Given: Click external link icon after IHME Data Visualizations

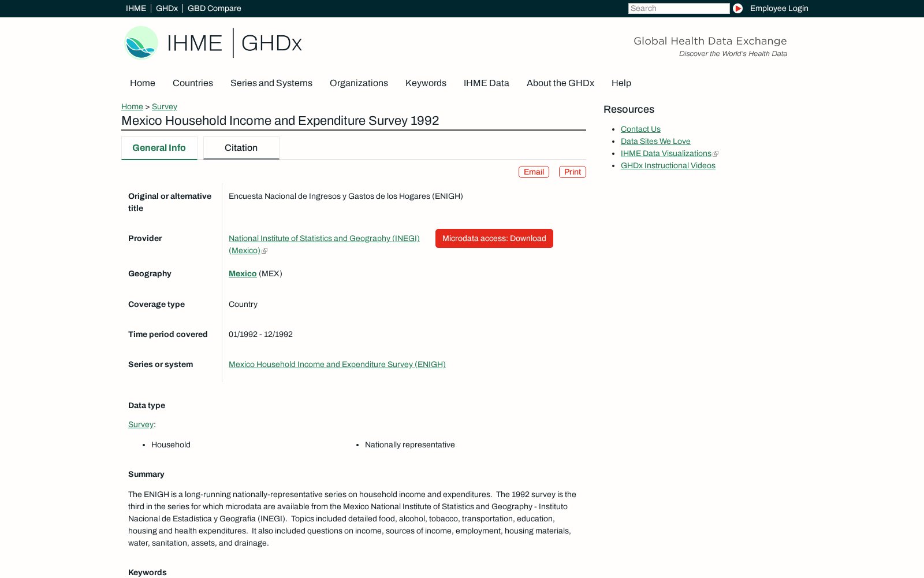Looking at the screenshot, I should 716,154.
